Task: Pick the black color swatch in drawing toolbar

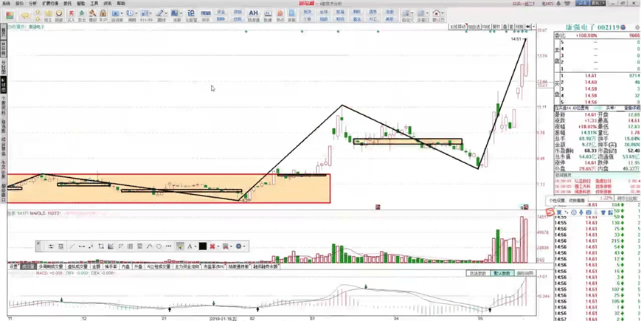Action: click(x=202, y=246)
